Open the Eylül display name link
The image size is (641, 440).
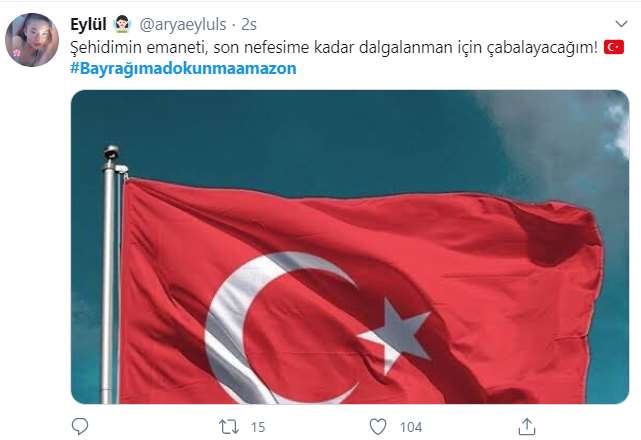pyautogui.click(x=88, y=25)
